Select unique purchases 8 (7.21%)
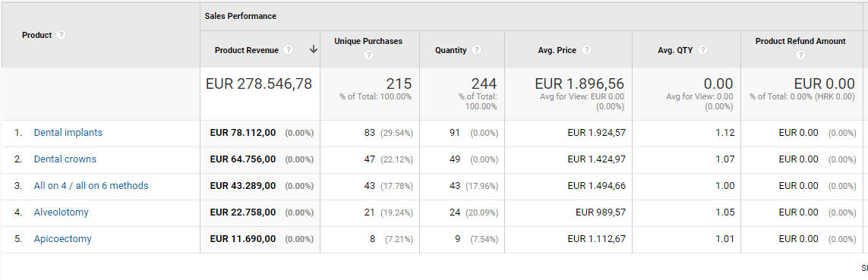Viewport: 868px width, 280px height. coord(391,239)
